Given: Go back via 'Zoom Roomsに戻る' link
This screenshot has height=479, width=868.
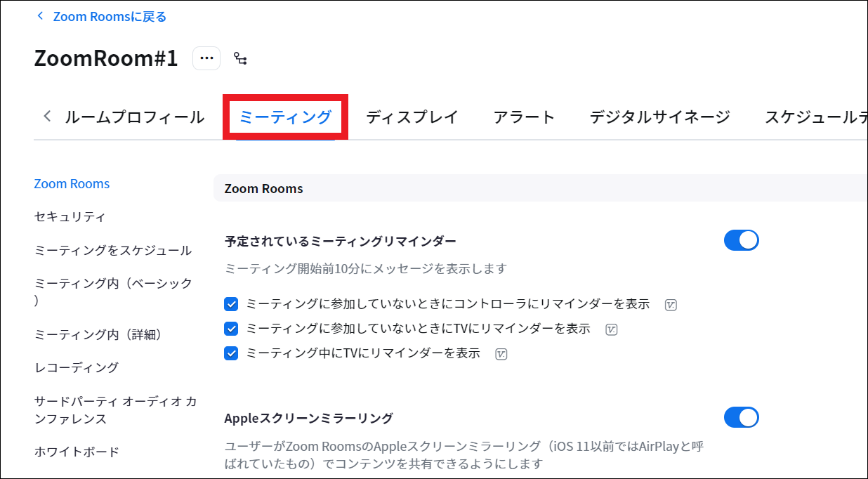Looking at the screenshot, I should (x=110, y=16).
